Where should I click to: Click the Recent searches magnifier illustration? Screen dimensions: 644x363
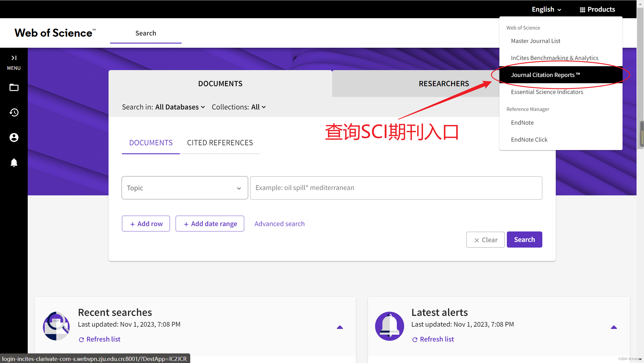coord(56,326)
